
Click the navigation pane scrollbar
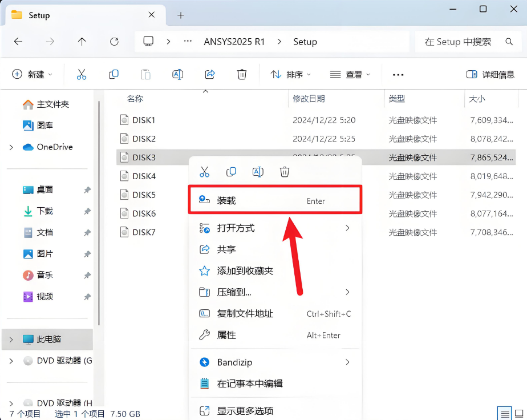99,213
